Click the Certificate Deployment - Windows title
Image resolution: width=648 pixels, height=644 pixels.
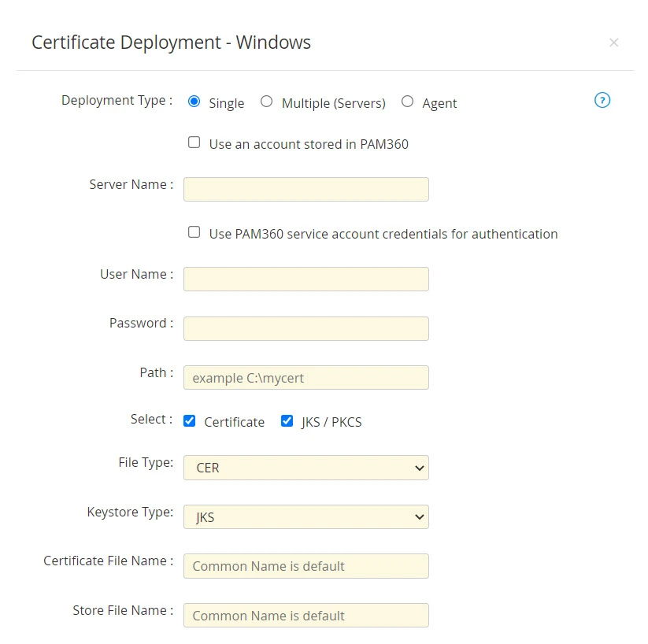[x=170, y=43]
